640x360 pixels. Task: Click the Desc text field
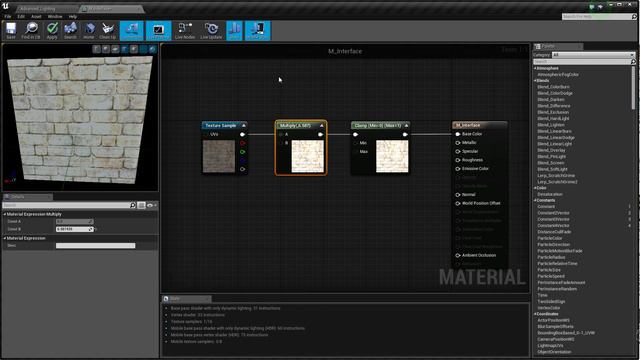click(x=96, y=246)
